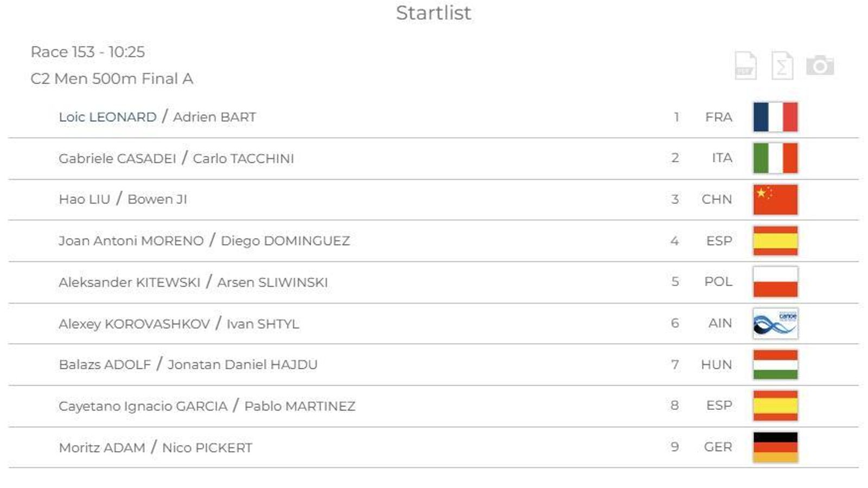
Task: Select the Balazs ADOLF name link
Action: [105, 365]
